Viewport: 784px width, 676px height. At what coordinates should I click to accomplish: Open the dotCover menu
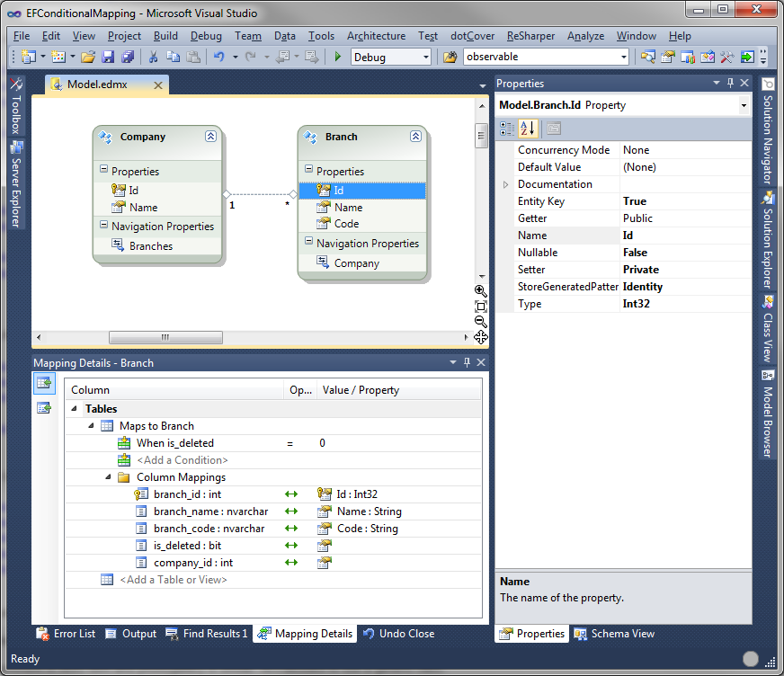click(473, 36)
